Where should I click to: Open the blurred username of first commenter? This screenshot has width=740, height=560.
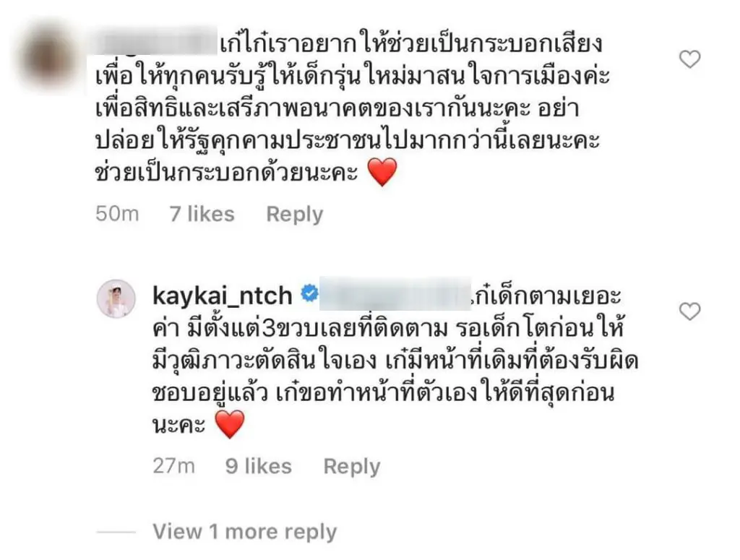tap(153, 42)
